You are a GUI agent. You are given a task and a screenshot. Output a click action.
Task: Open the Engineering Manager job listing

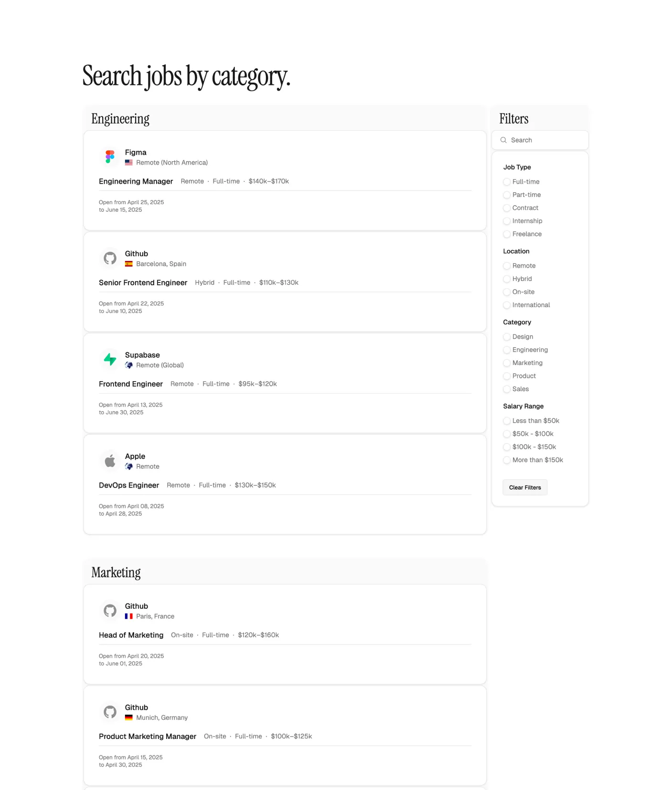pyautogui.click(x=136, y=181)
